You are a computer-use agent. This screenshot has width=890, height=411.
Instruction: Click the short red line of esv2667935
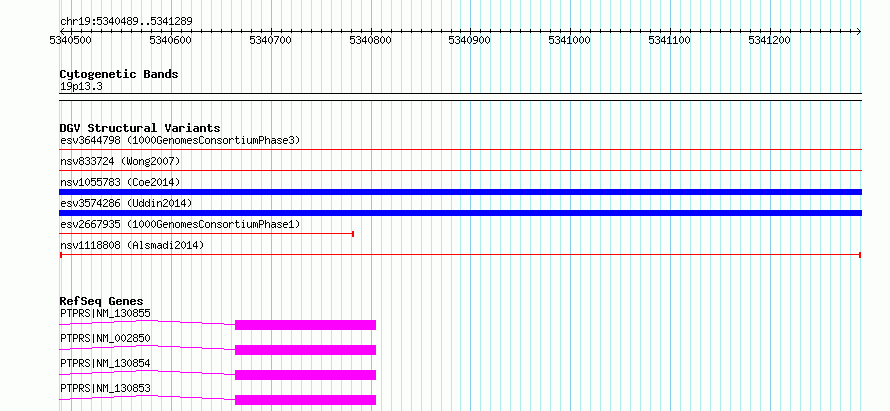pos(207,233)
